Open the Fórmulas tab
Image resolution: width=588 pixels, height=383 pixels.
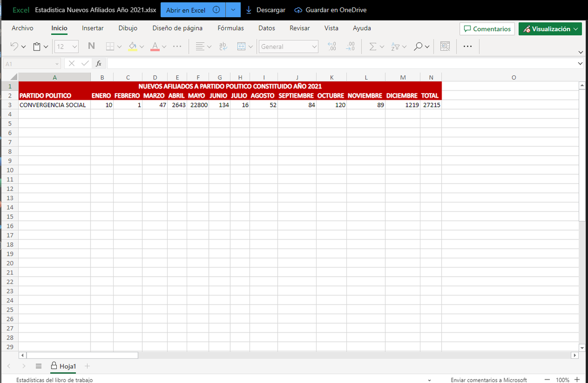pos(231,28)
